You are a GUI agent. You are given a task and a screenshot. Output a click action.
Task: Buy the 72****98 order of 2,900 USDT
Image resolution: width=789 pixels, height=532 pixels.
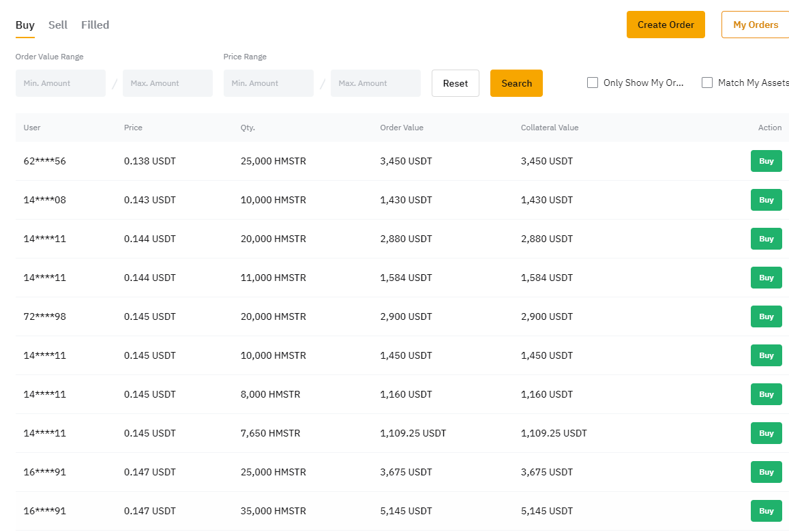click(x=766, y=316)
